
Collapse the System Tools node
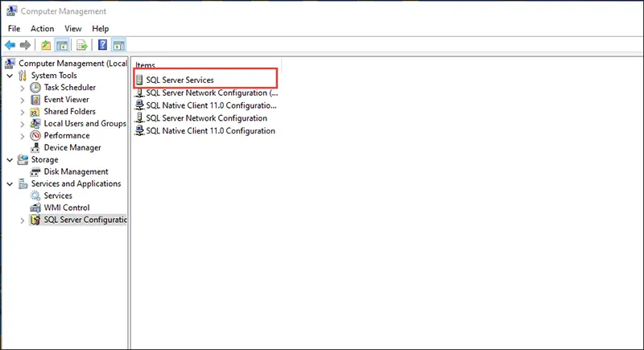[10, 76]
